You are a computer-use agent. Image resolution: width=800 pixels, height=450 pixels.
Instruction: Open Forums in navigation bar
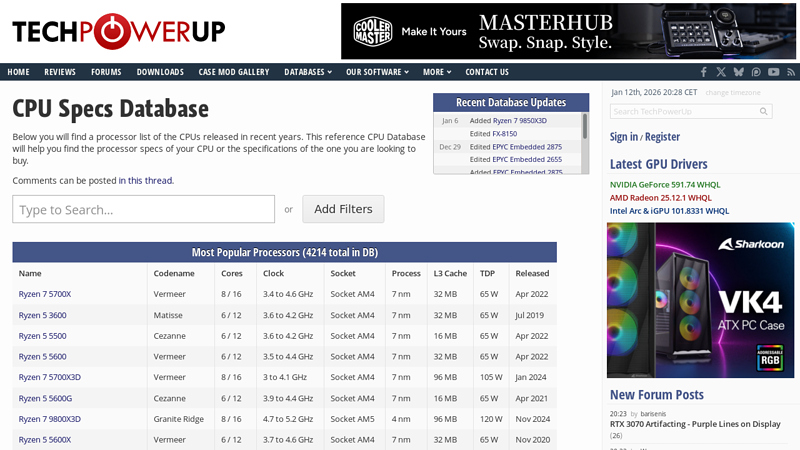[106, 72]
